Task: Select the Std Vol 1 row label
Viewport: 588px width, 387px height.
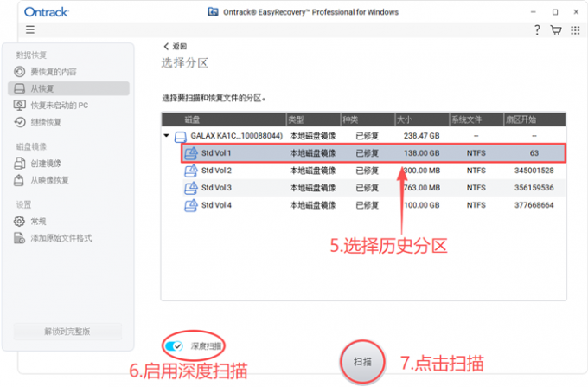Action: pyautogui.click(x=216, y=153)
